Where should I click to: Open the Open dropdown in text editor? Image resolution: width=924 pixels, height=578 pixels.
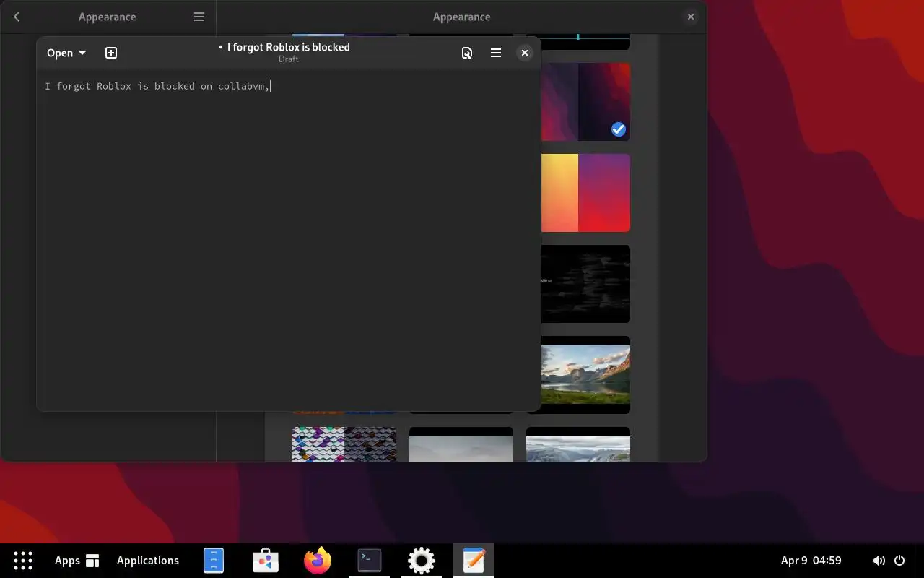pos(66,53)
